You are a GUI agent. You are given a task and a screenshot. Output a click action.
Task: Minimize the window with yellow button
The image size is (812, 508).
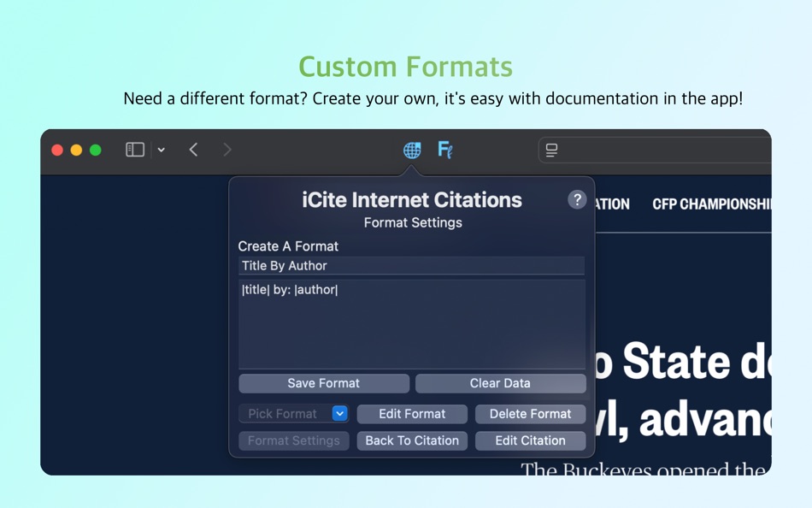[76, 151]
